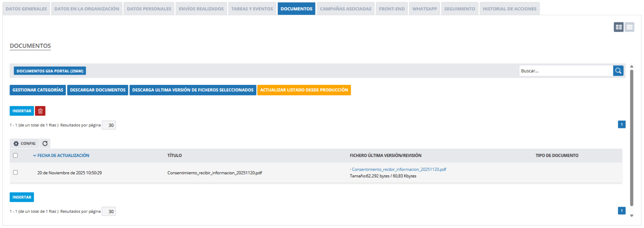The width and height of the screenshot is (644, 228).
Task: Click Actualizar Listado Desde Producción button
Action: pos(304,90)
